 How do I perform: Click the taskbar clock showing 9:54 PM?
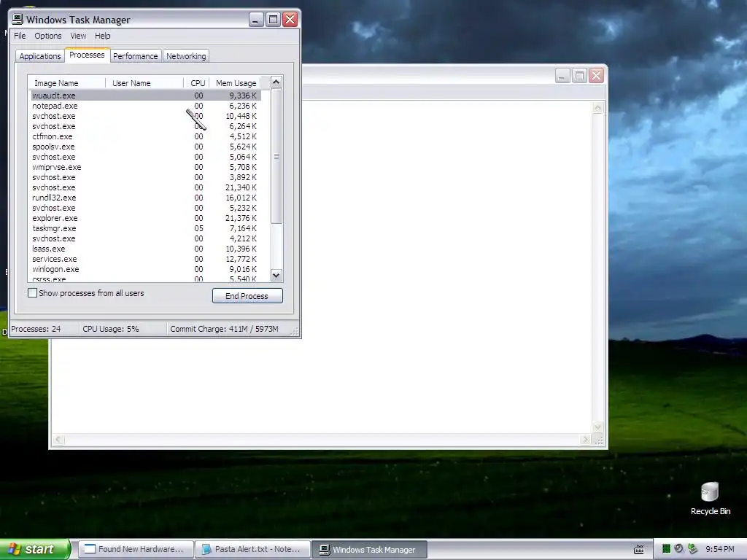[720, 549]
